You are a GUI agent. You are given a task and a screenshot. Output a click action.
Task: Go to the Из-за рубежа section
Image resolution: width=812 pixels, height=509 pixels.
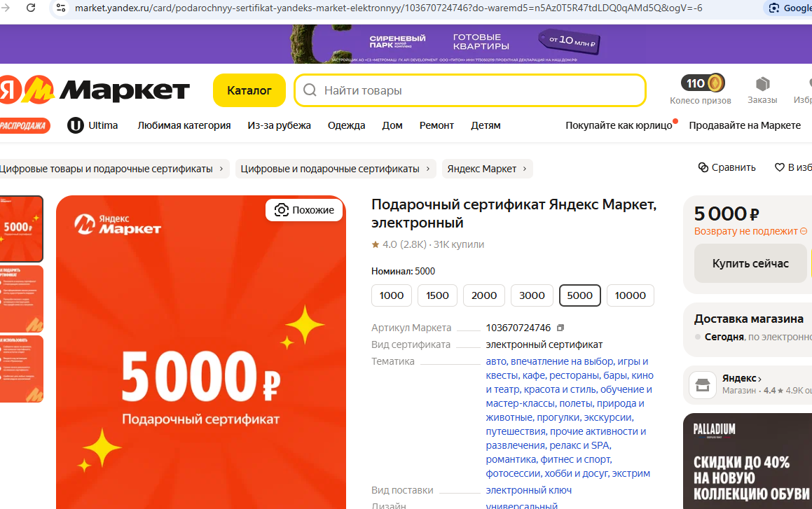279,125
